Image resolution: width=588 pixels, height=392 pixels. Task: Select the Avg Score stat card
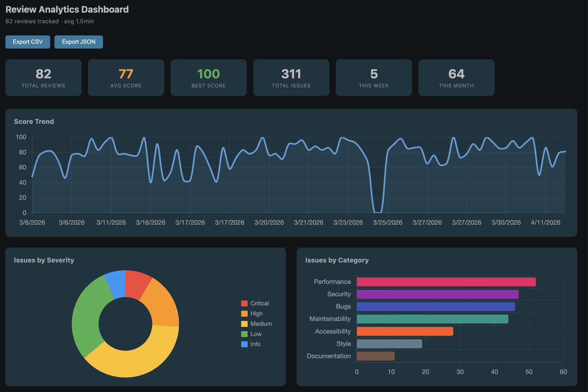click(126, 77)
